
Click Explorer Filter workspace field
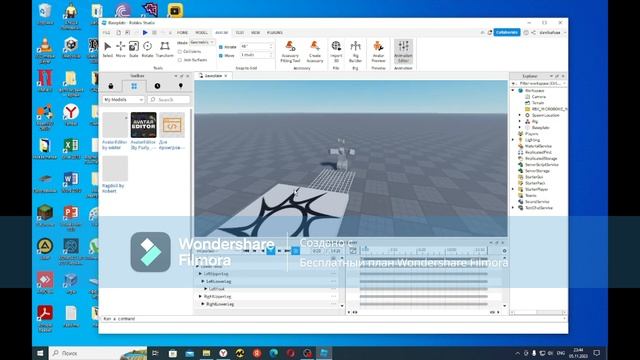[541, 83]
